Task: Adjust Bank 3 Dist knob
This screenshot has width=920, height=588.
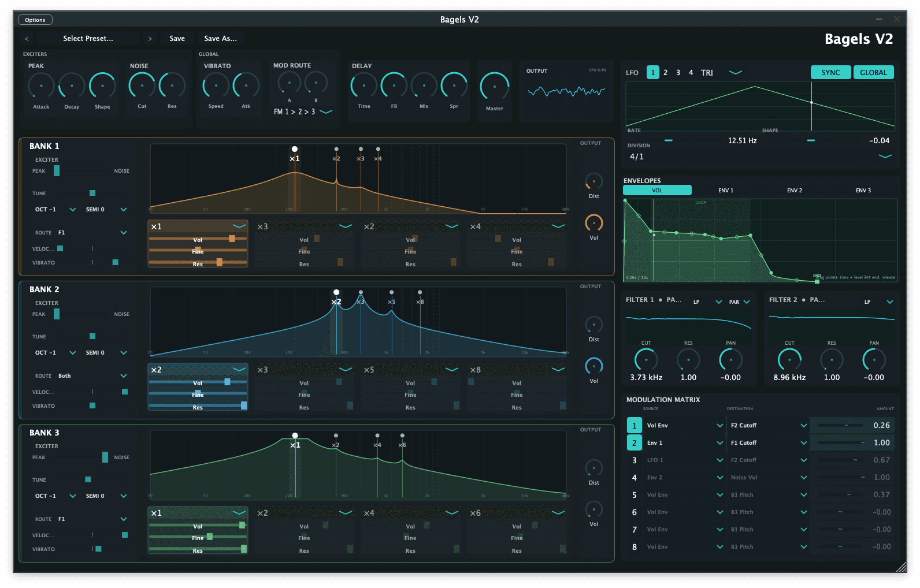Action: [594, 468]
